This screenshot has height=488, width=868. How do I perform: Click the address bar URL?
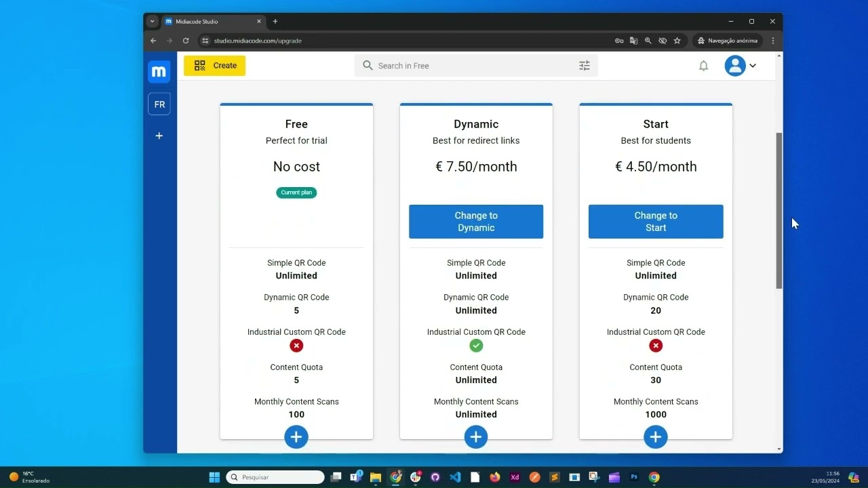coord(258,41)
